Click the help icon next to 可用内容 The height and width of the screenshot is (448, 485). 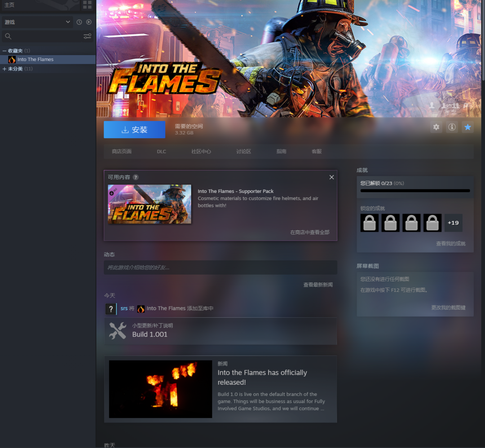136,177
